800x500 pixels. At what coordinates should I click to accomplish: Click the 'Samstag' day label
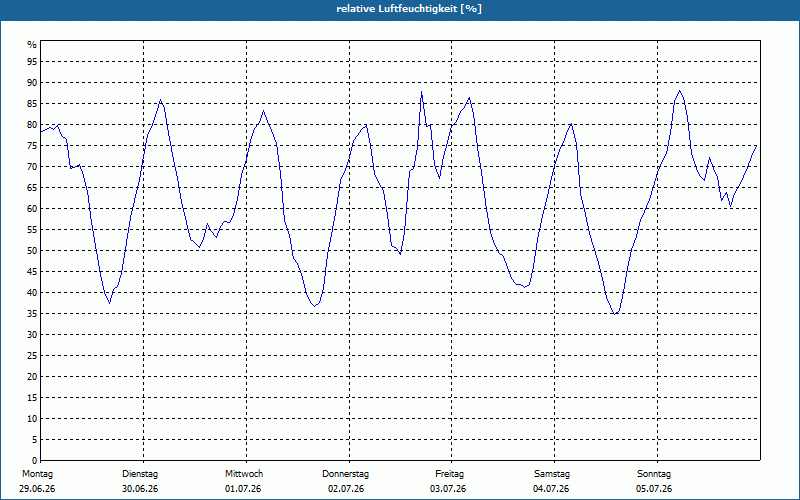point(552,474)
